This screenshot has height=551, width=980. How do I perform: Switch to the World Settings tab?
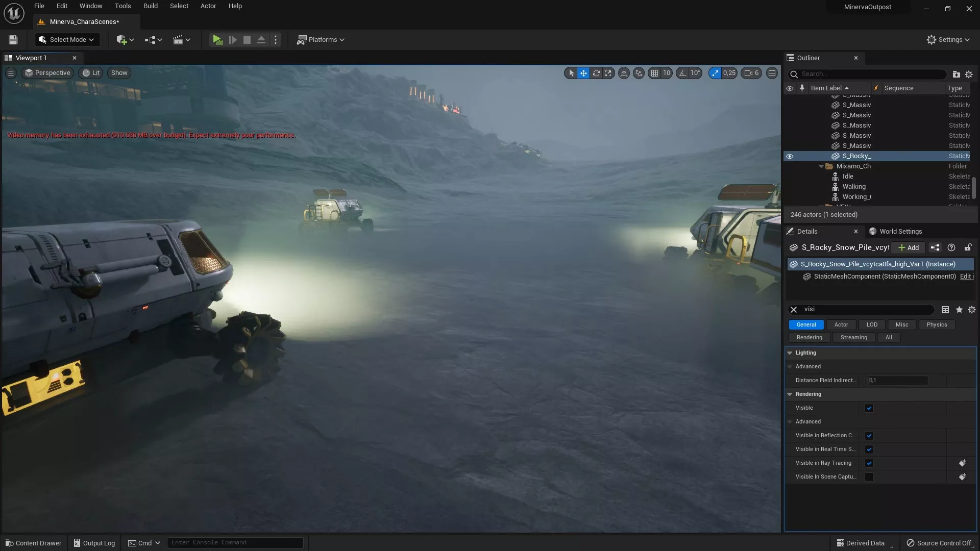pos(896,232)
